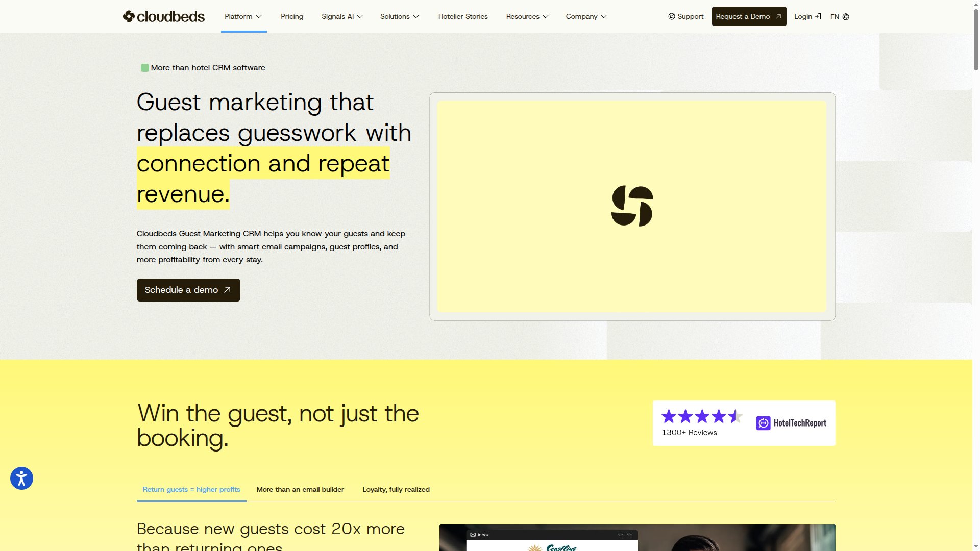980x551 pixels.
Task: Click the Cloudbeds logo in the header
Action: [163, 16]
